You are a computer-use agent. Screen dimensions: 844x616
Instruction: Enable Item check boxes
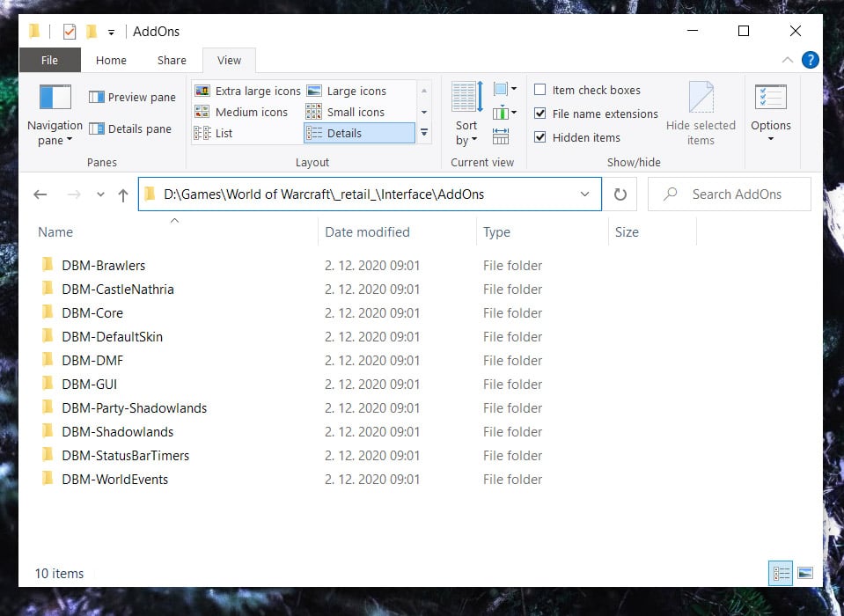tap(587, 90)
